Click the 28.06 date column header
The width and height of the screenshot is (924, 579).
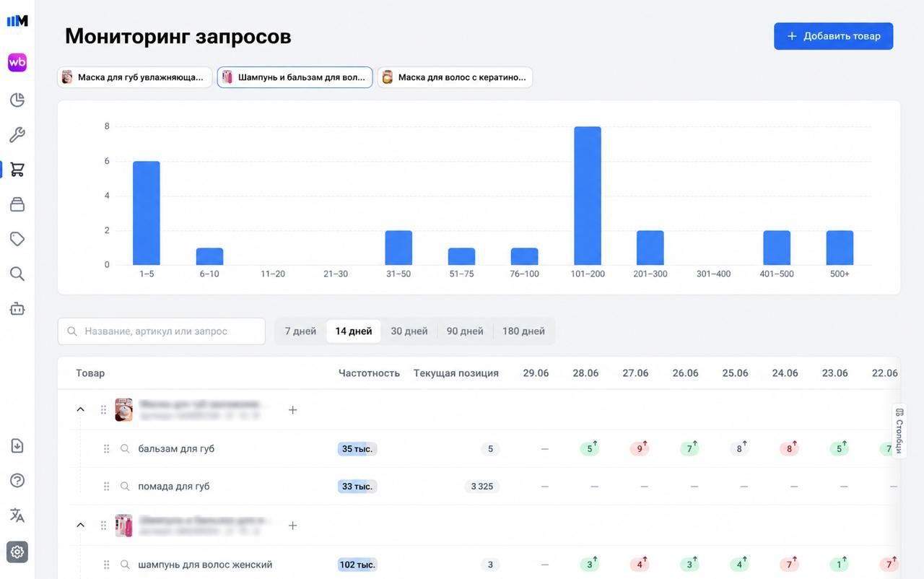click(585, 373)
